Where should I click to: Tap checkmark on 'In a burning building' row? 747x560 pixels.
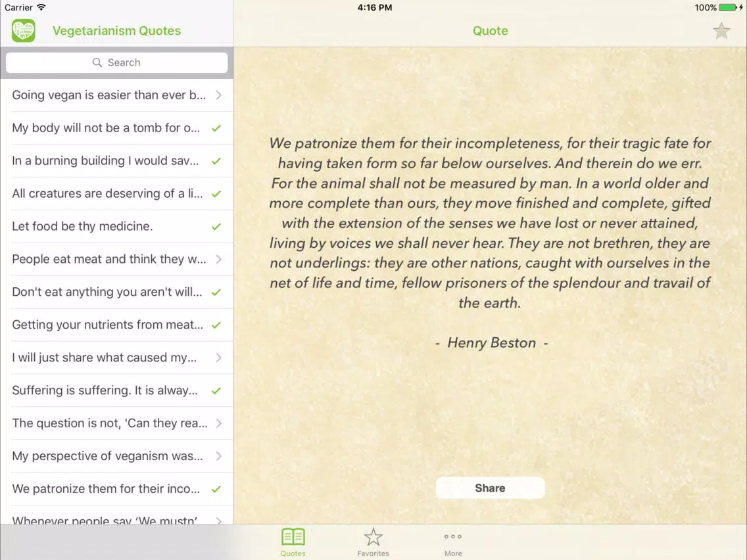tap(216, 161)
